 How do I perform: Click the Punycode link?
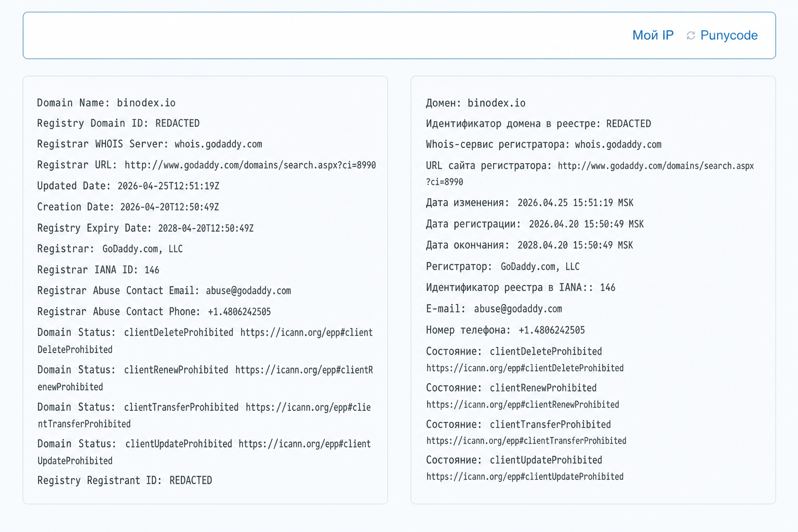pyautogui.click(x=729, y=35)
